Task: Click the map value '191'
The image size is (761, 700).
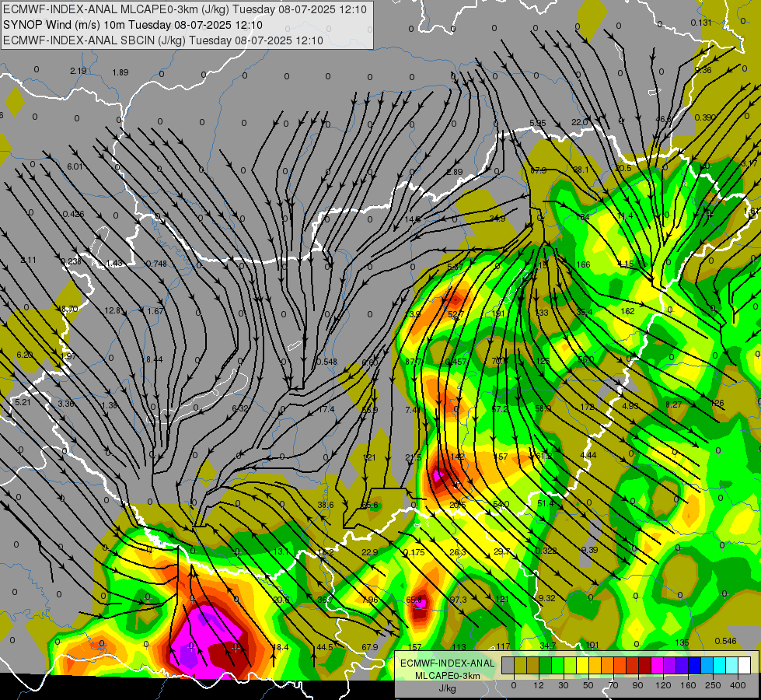Action: pos(498,313)
